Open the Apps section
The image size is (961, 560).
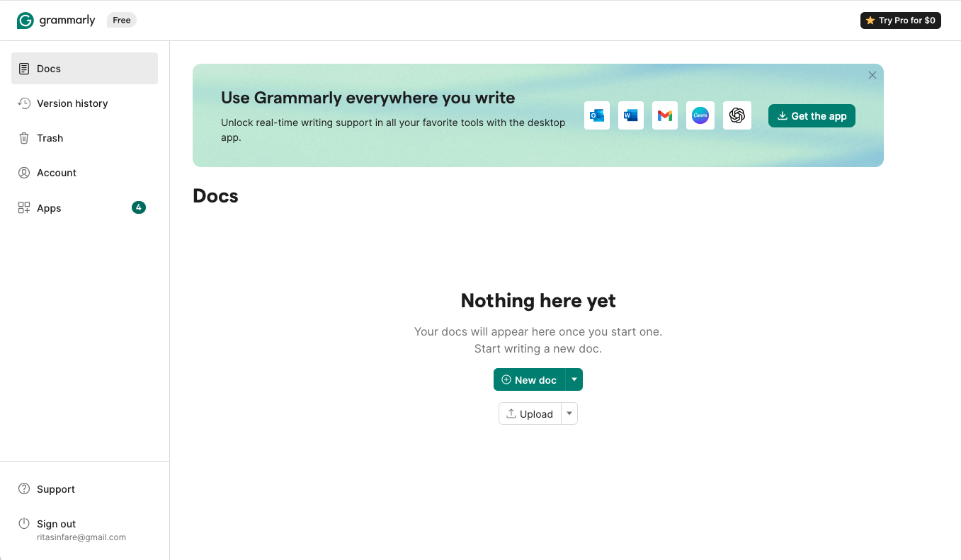49,208
